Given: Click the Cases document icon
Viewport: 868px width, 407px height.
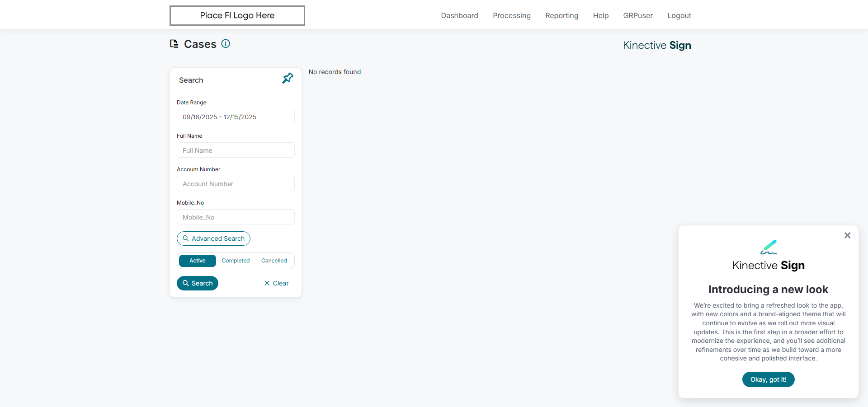Looking at the screenshot, I should tap(174, 44).
